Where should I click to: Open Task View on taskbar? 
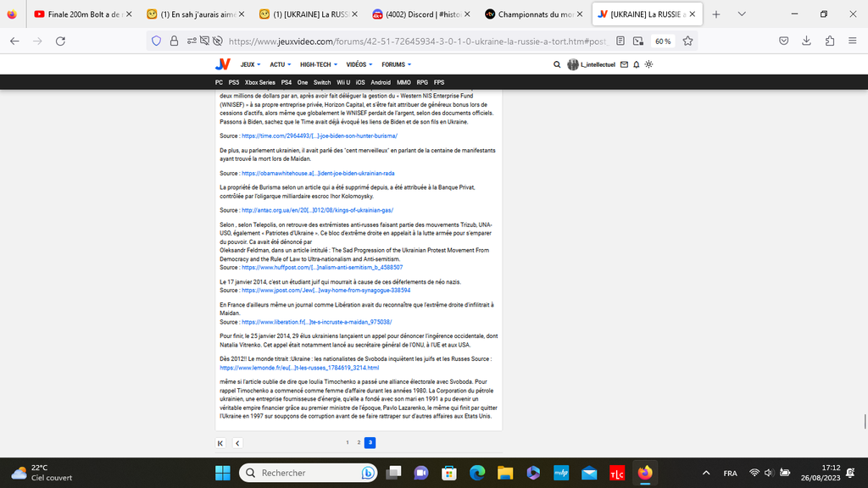pyautogui.click(x=393, y=473)
